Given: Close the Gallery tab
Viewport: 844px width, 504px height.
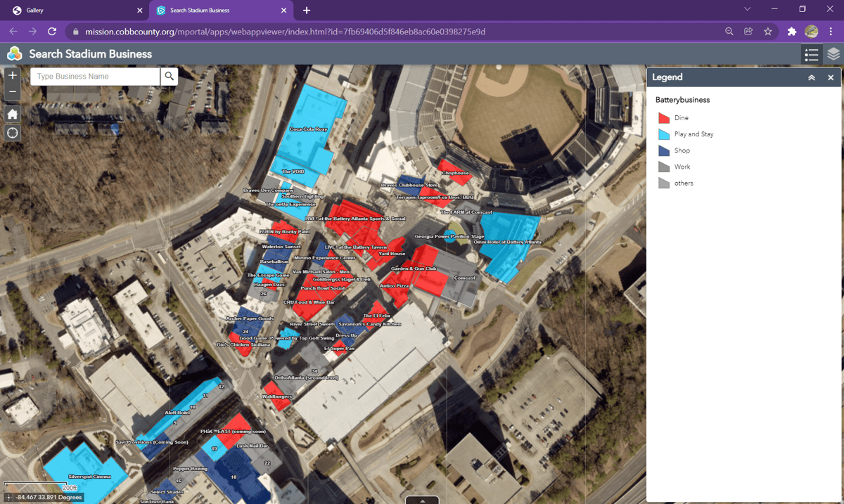Looking at the screenshot, I should (x=139, y=11).
